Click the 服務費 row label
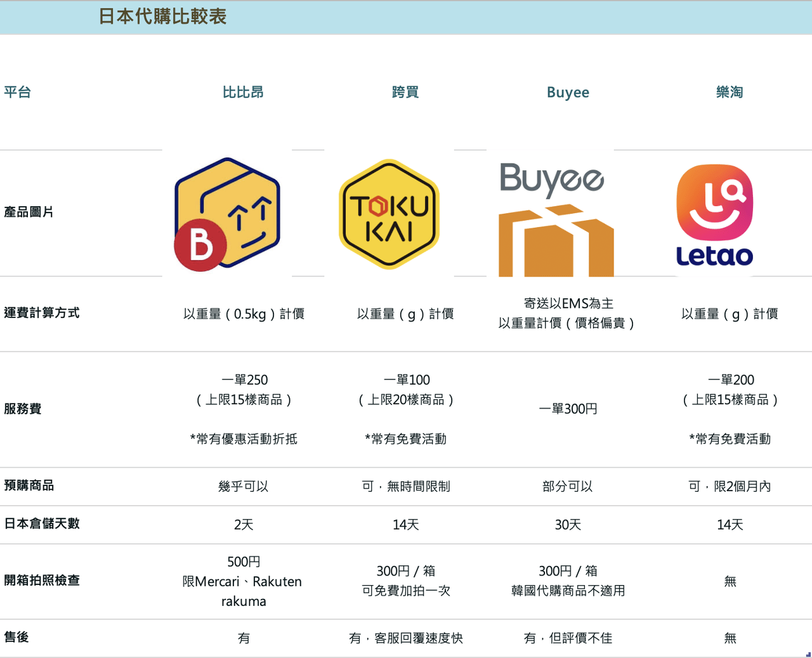The image size is (812, 658). point(23,409)
